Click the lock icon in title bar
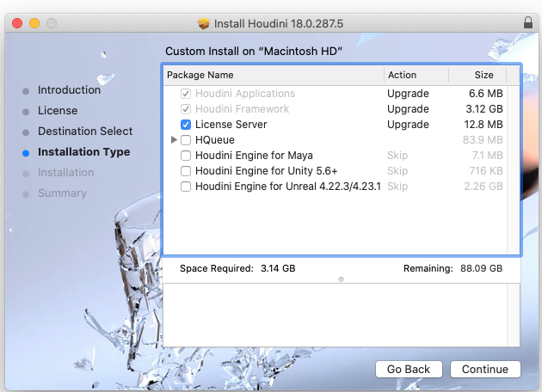Screen dimensions: 542x392 click(526, 21)
